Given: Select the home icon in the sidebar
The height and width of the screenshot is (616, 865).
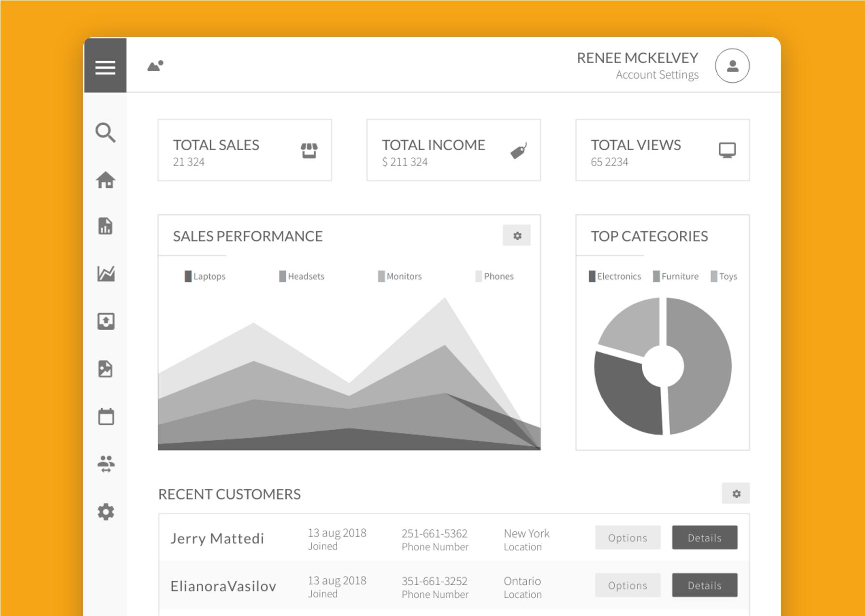Looking at the screenshot, I should click(x=105, y=180).
